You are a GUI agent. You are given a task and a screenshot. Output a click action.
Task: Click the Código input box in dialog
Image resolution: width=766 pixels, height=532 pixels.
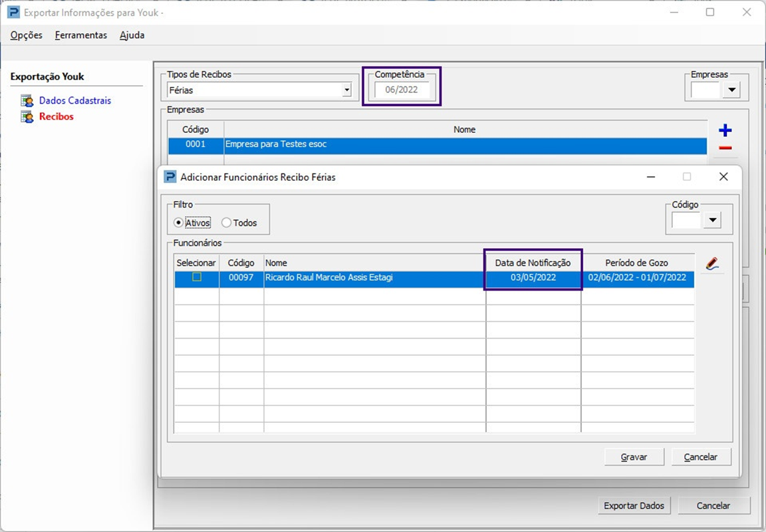coord(686,220)
